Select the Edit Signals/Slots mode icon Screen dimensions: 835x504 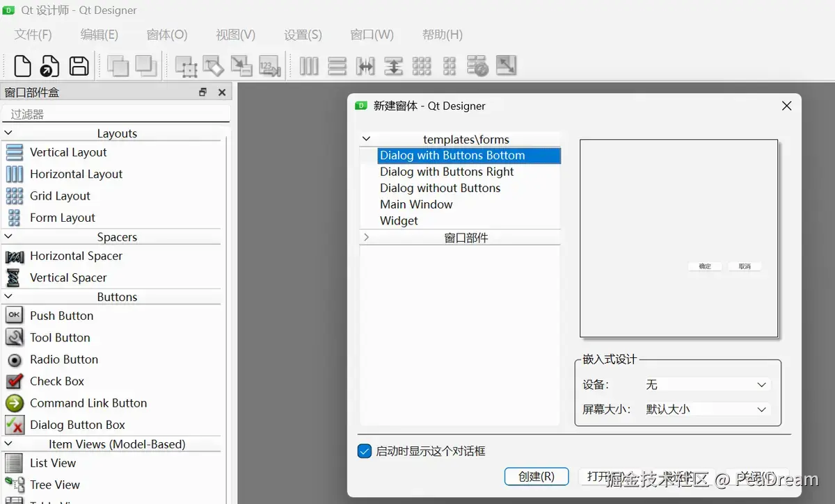tap(214, 66)
